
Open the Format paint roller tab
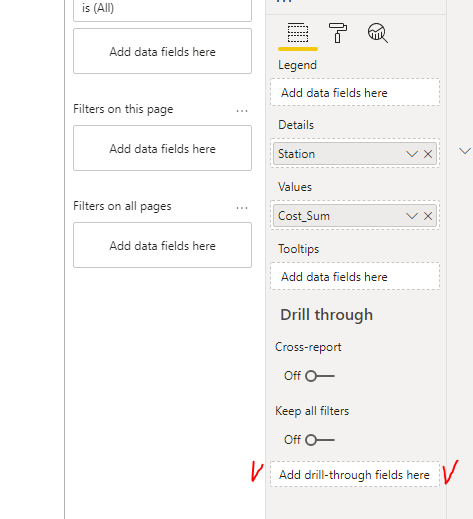pos(338,33)
